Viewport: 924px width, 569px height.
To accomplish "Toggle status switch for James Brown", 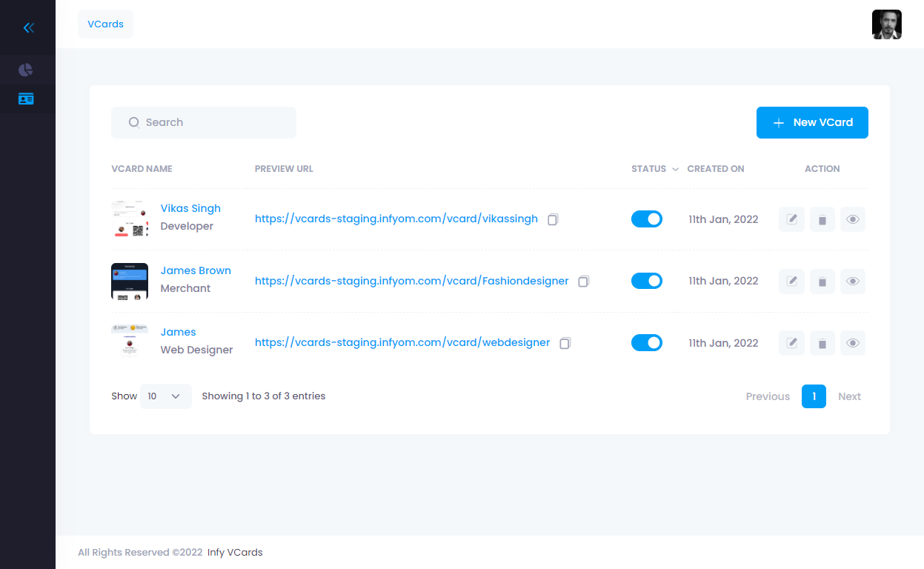I will click(x=646, y=282).
